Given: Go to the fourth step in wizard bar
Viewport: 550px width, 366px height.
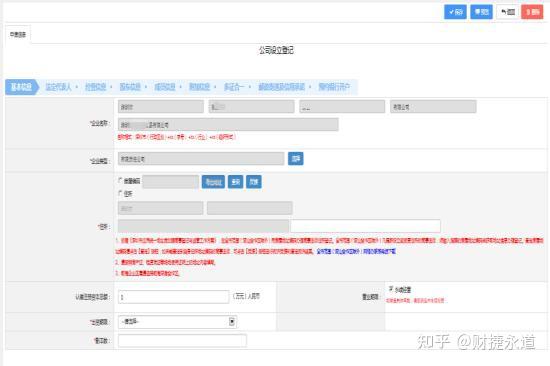Looking at the screenshot, I should pyautogui.click(x=130, y=87).
